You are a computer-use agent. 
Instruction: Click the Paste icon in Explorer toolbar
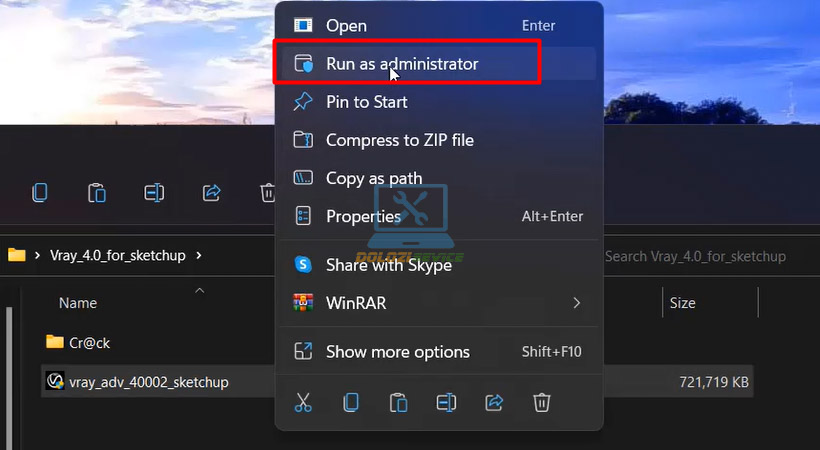(97, 193)
